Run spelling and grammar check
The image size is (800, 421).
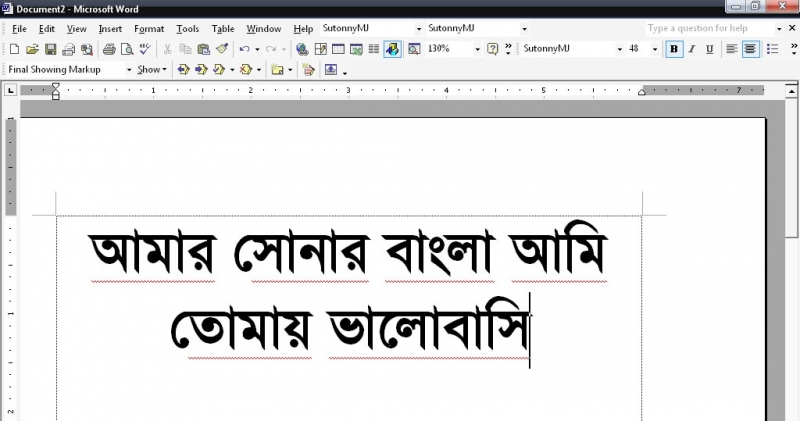145,49
